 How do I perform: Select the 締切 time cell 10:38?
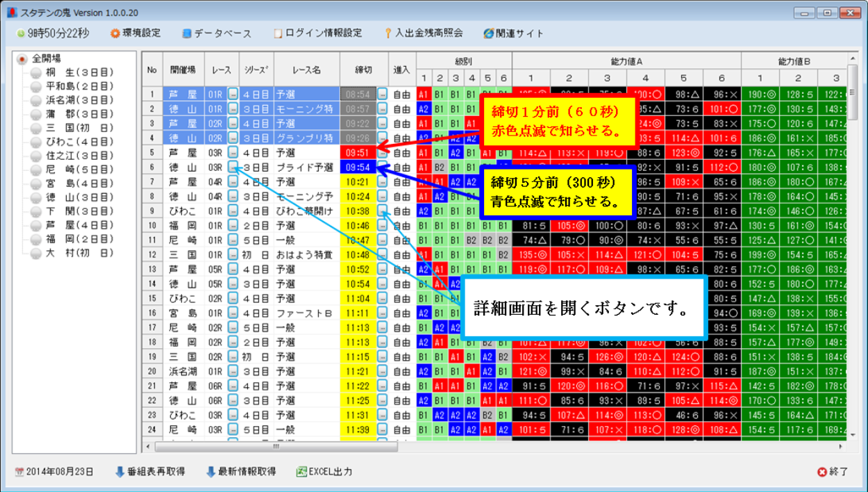(358, 211)
